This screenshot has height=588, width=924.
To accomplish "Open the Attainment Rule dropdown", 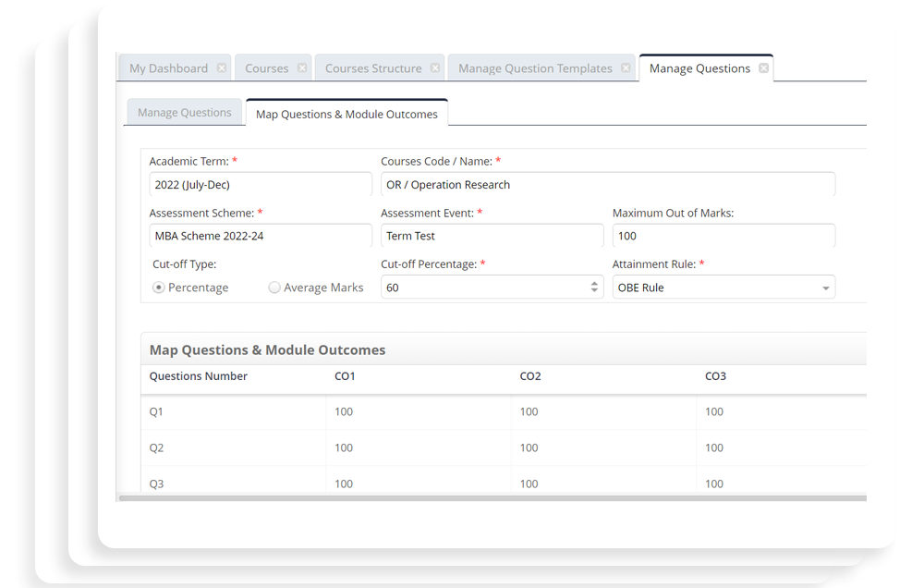I will (x=823, y=287).
